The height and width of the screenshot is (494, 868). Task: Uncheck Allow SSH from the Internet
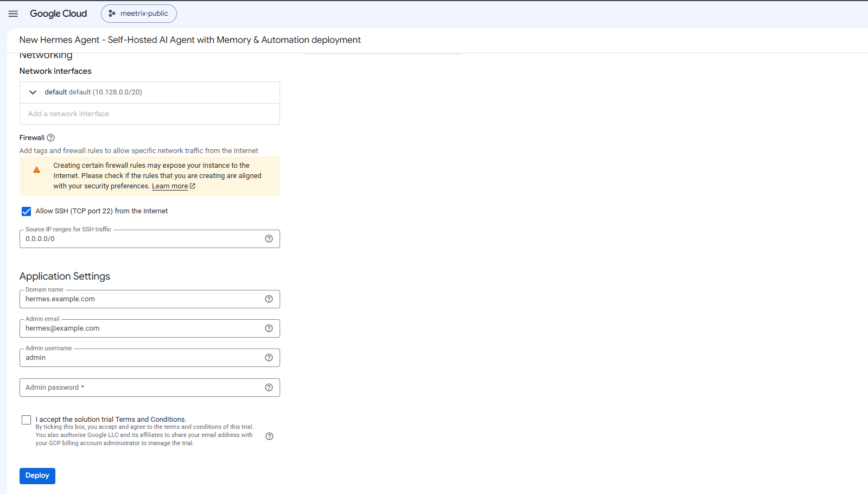26,211
